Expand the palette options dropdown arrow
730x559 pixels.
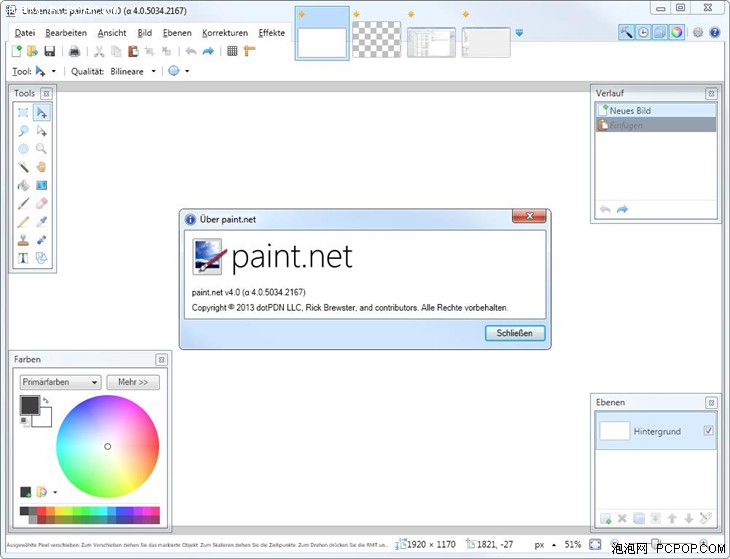pos(55,492)
